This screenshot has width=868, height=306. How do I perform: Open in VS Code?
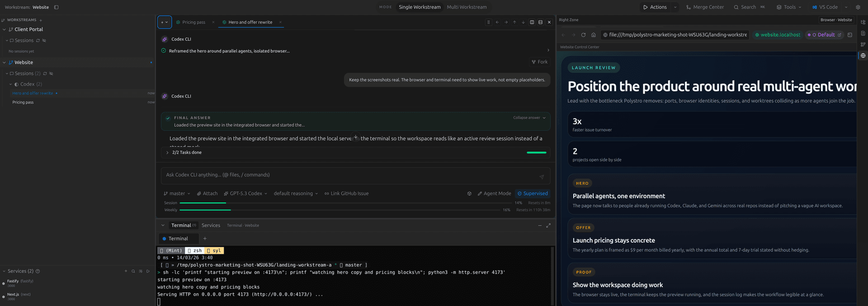[825, 7]
